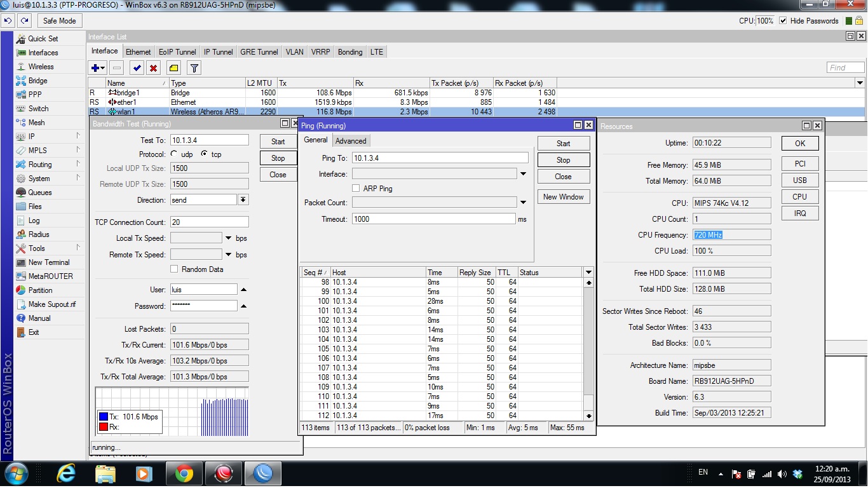
Task: Open Windows Explorer folder in the taskbar
Action: (x=105, y=473)
